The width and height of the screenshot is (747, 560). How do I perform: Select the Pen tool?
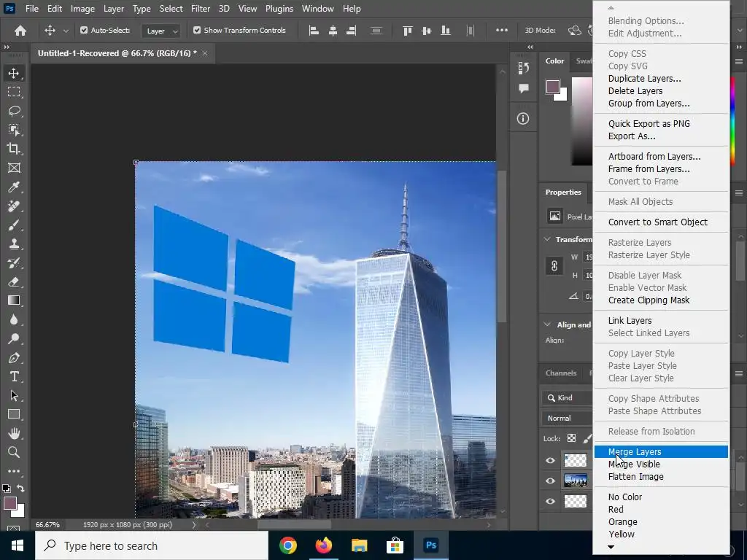click(14, 357)
